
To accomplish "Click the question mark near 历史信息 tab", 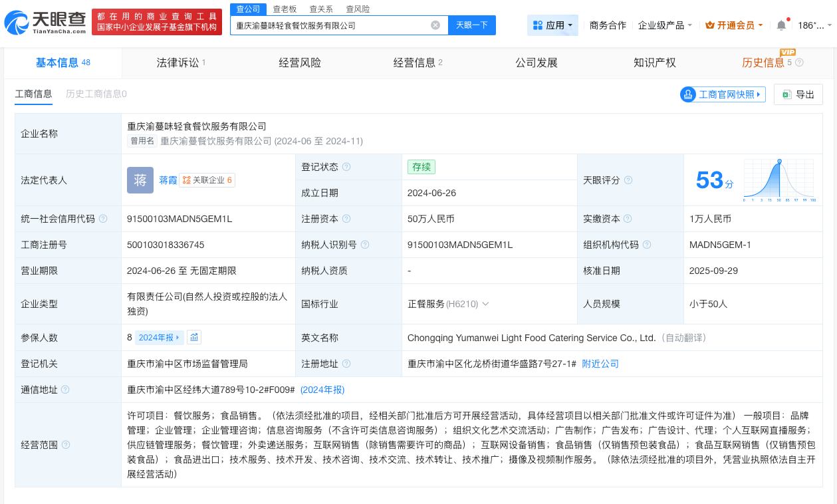I will [x=798, y=63].
